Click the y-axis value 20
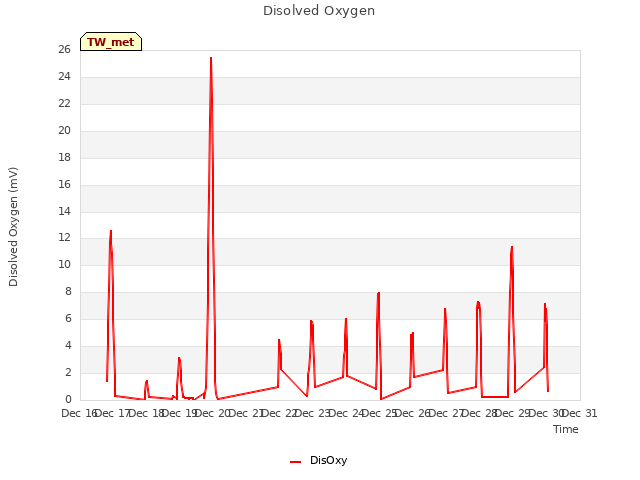640x480 pixels. tap(64, 130)
